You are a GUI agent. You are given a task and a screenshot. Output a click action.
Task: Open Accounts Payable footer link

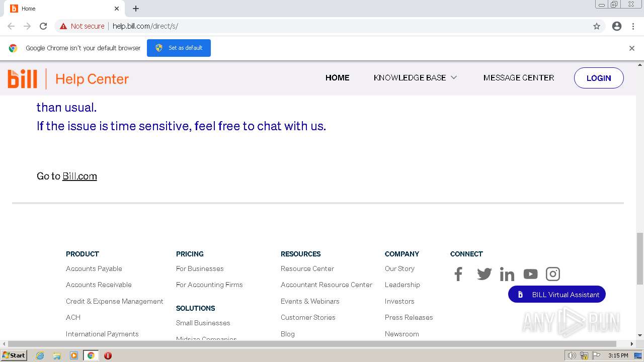click(x=94, y=268)
